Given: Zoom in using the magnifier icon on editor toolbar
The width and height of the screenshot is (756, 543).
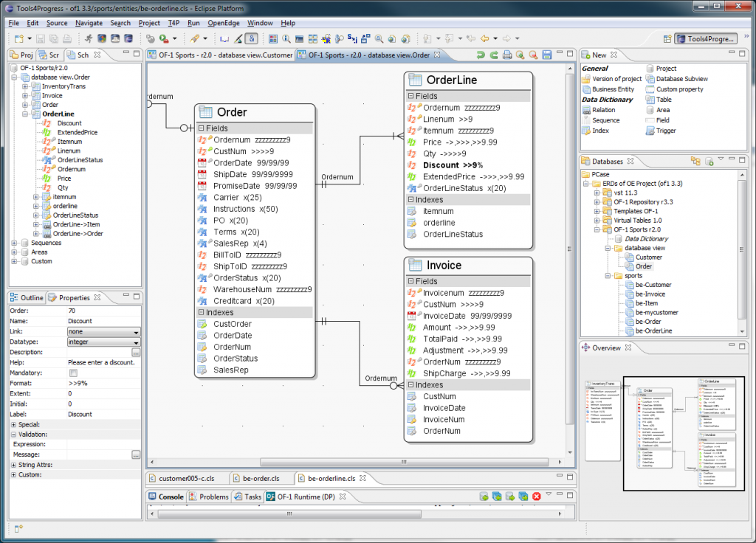Looking at the screenshot, I should pyautogui.click(x=520, y=54).
